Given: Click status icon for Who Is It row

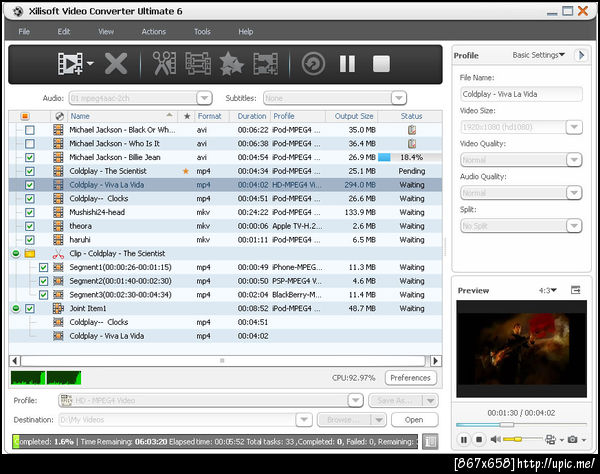Looking at the screenshot, I should click(x=412, y=143).
